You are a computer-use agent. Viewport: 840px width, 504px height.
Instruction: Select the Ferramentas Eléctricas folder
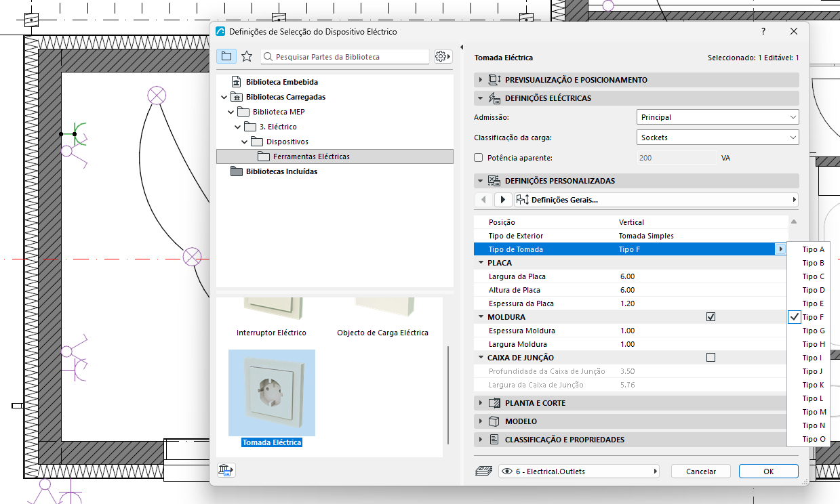click(335, 156)
